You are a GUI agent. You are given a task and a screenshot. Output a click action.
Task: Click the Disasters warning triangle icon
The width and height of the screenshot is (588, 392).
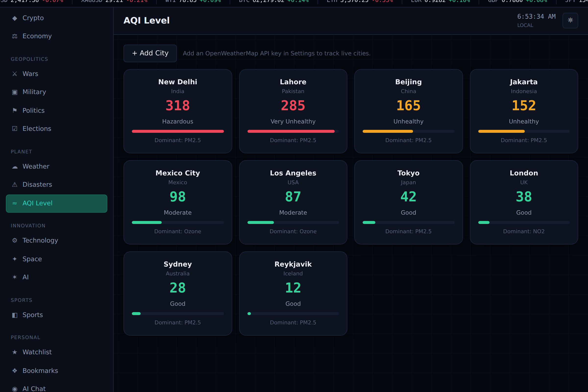pos(15,184)
